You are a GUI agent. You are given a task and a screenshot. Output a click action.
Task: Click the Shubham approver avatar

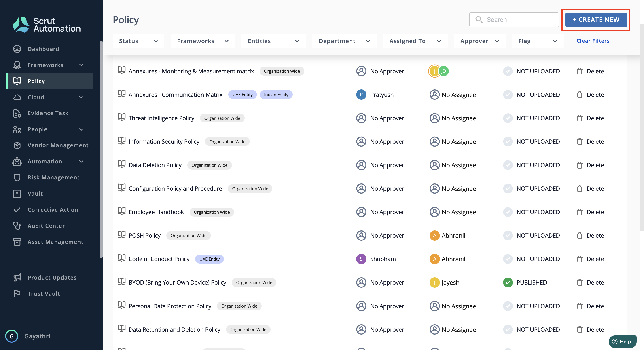tap(361, 259)
